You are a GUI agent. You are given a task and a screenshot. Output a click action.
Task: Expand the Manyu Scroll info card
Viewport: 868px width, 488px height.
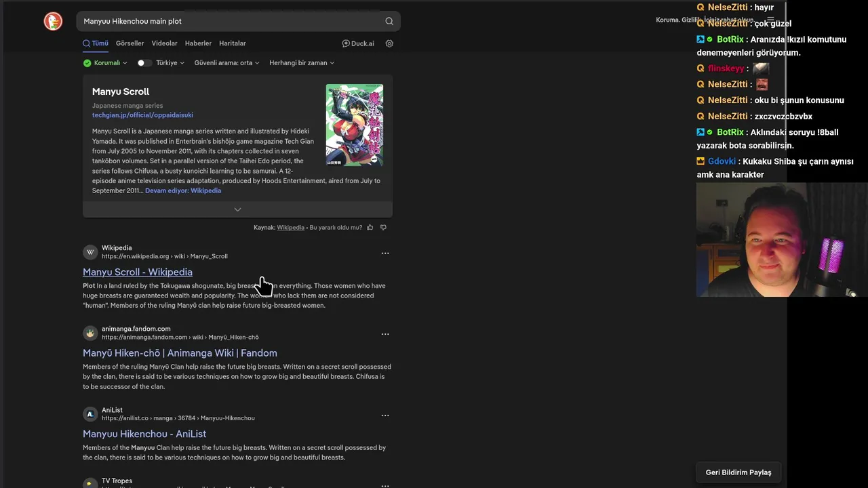tap(237, 209)
